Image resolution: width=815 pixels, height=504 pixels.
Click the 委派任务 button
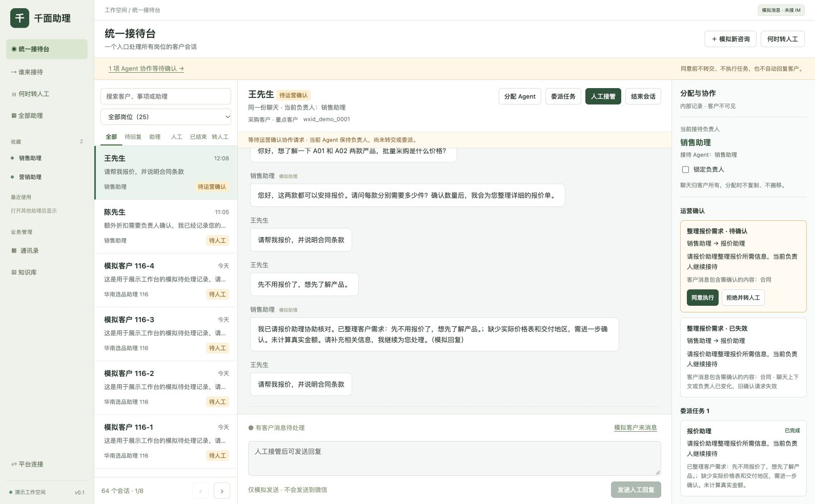click(563, 96)
